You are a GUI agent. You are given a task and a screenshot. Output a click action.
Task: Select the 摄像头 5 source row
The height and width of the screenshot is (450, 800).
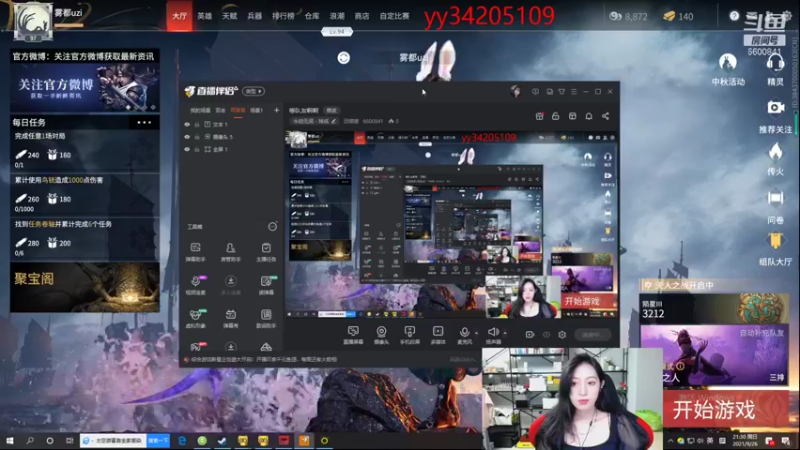pos(231,137)
